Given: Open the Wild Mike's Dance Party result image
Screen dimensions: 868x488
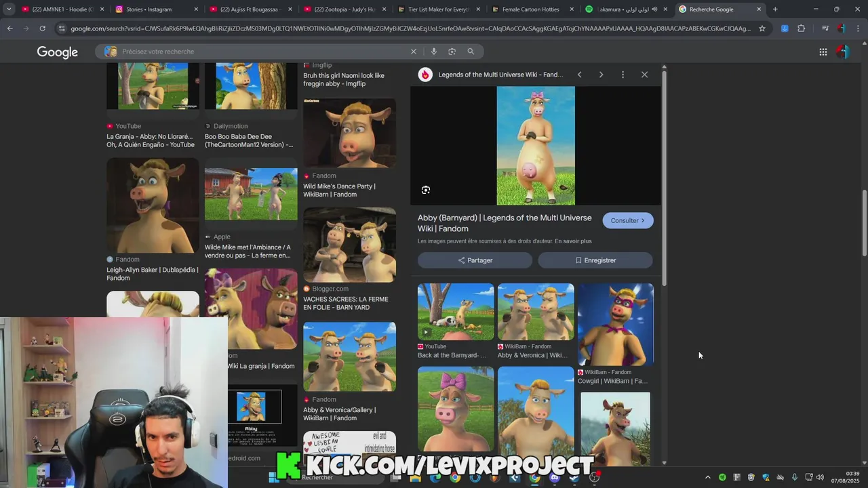Looking at the screenshot, I should click(350, 133).
